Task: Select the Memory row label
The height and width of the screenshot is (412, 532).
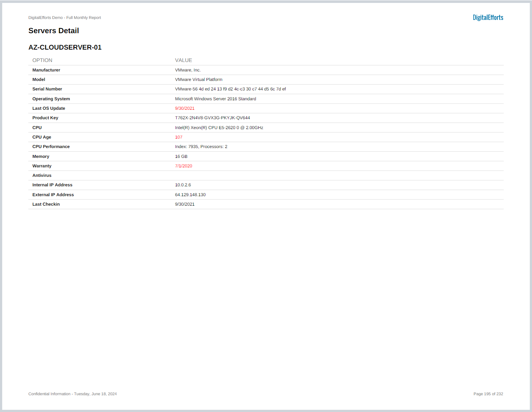Action: 41,156
